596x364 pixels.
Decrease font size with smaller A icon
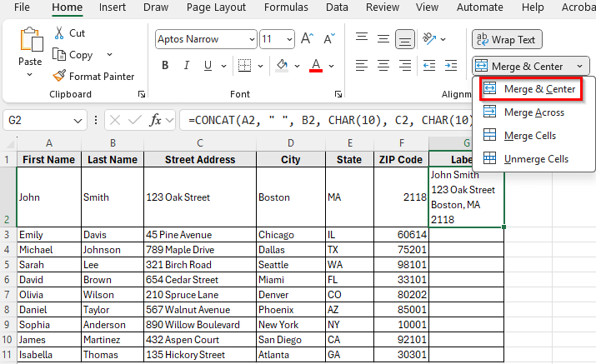pyautogui.click(x=326, y=39)
